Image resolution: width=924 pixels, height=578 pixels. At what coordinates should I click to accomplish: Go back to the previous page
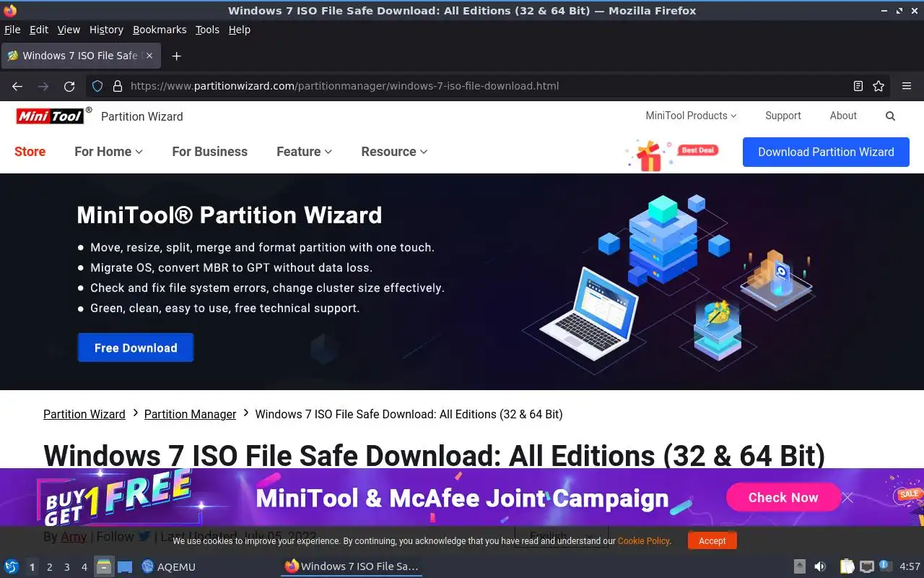tap(17, 86)
